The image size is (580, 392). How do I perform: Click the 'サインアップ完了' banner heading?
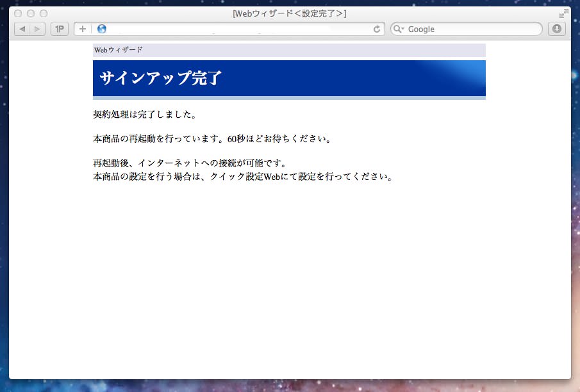coord(160,78)
